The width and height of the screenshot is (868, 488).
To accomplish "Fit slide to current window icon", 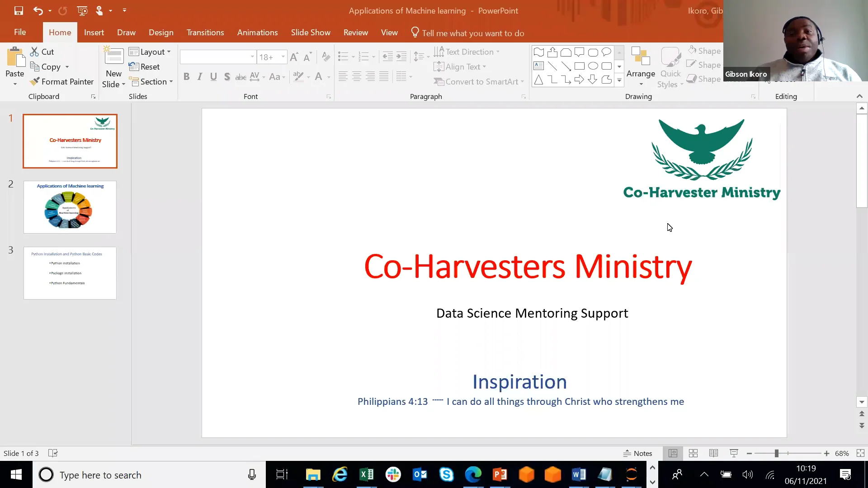I will pyautogui.click(x=860, y=453).
